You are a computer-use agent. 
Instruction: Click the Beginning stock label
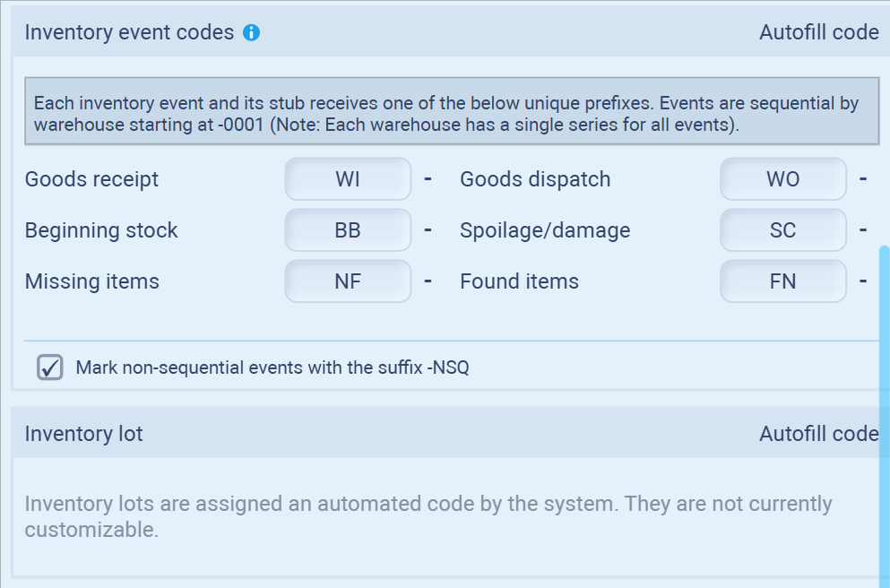click(101, 230)
